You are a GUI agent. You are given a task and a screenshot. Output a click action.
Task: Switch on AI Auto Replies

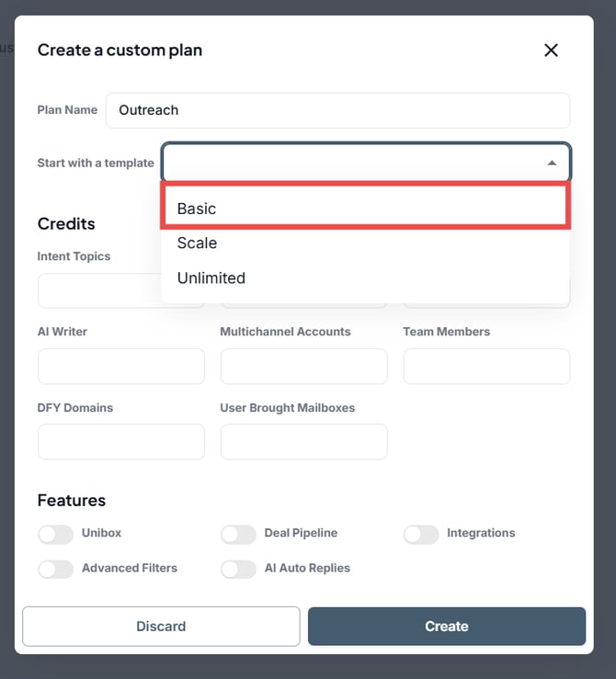coord(238,569)
